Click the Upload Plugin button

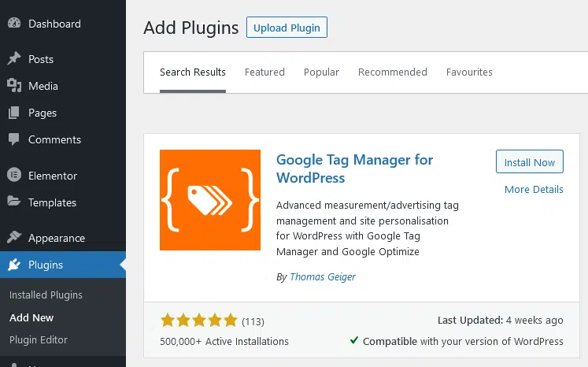[287, 28]
